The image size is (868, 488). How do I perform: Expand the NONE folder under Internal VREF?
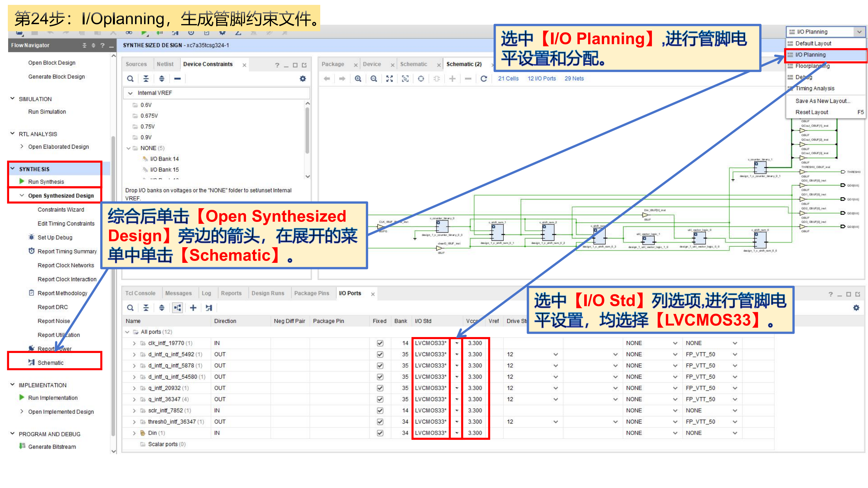click(x=129, y=148)
